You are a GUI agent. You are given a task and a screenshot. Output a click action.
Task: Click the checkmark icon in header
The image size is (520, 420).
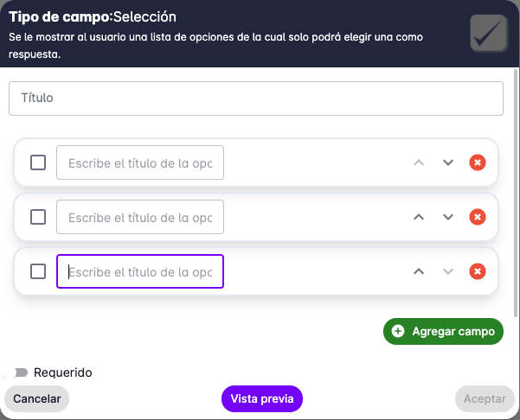(x=488, y=33)
